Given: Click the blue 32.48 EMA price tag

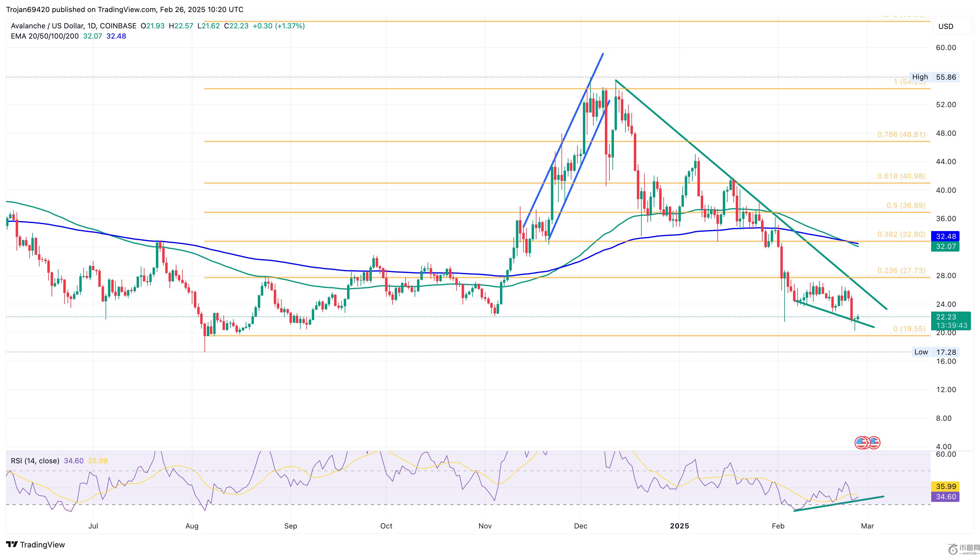Looking at the screenshot, I should [x=946, y=236].
